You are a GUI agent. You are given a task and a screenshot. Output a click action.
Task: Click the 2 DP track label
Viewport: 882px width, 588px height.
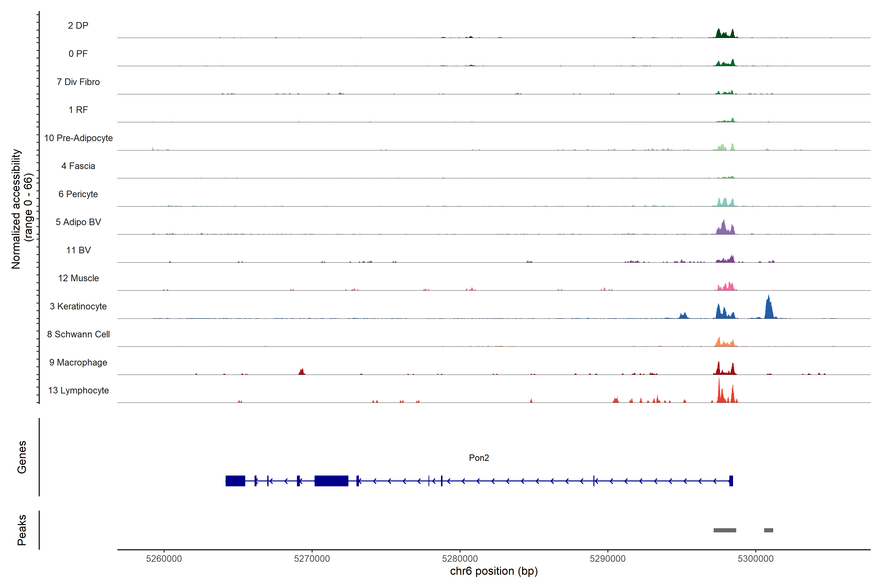(x=78, y=25)
